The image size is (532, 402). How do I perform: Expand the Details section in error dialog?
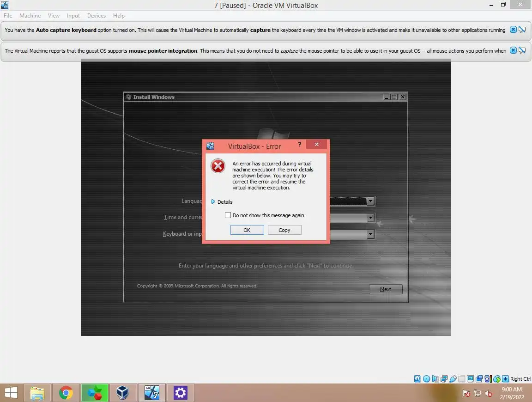(x=222, y=201)
